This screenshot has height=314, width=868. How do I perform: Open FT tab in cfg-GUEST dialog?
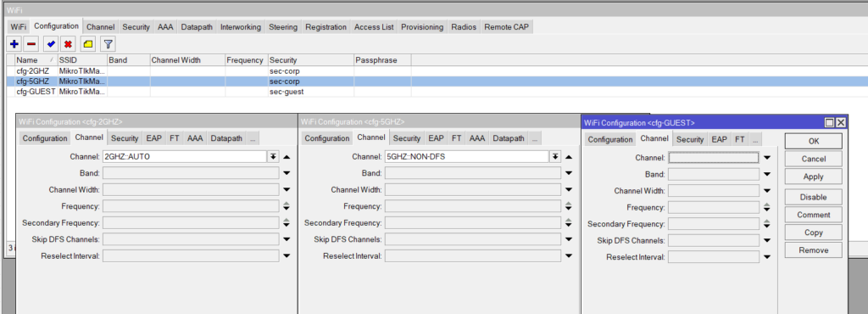(x=739, y=139)
